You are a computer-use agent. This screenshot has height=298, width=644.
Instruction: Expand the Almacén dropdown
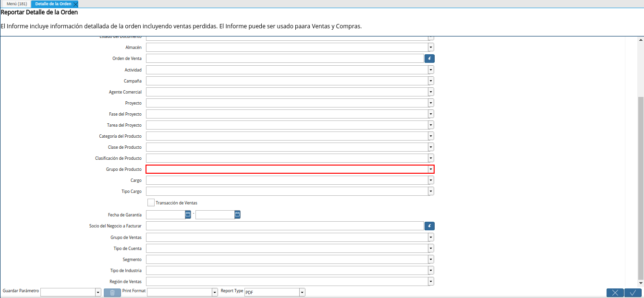tap(431, 48)
